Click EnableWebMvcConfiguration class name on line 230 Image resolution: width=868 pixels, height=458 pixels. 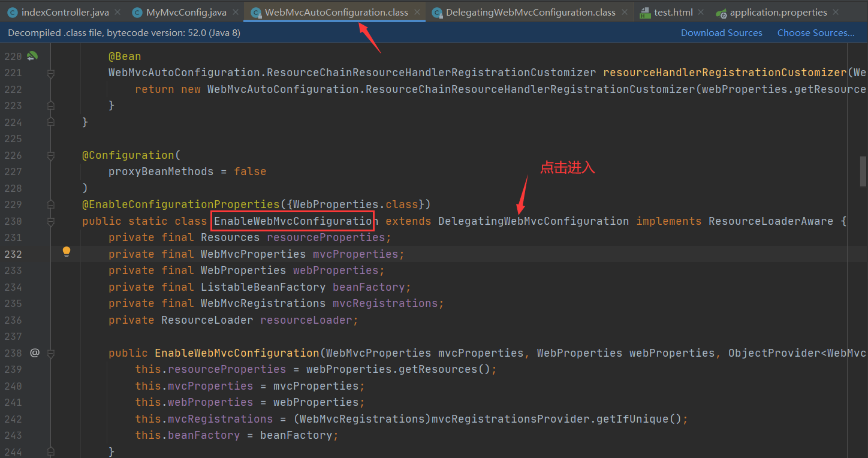[296, 221]
